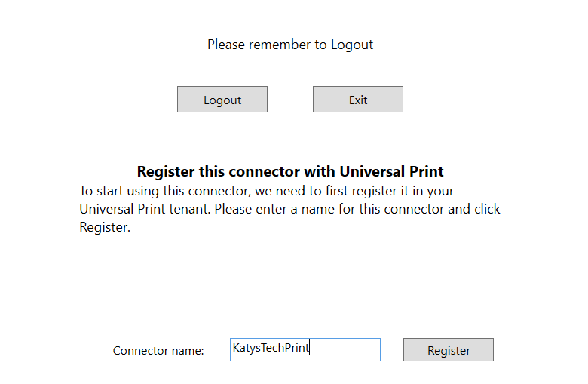Register the connector with the Register button
Viewport: 588px width, 384px height.
[449, 350]
